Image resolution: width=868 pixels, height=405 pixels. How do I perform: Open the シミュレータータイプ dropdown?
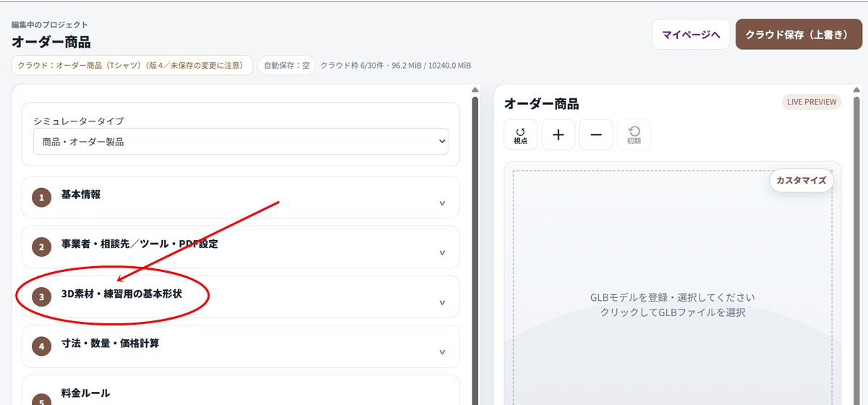point(241,142)
